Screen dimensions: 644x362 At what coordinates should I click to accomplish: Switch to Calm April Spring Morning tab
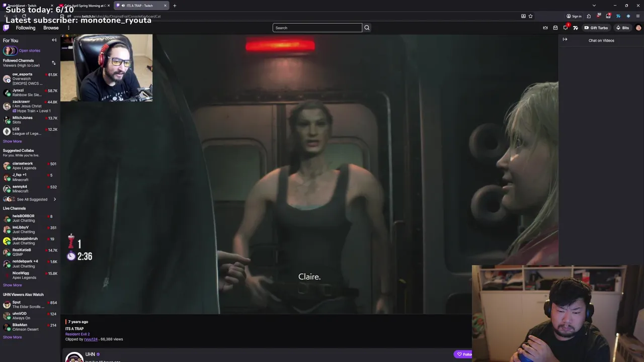[x=85, y=6]
